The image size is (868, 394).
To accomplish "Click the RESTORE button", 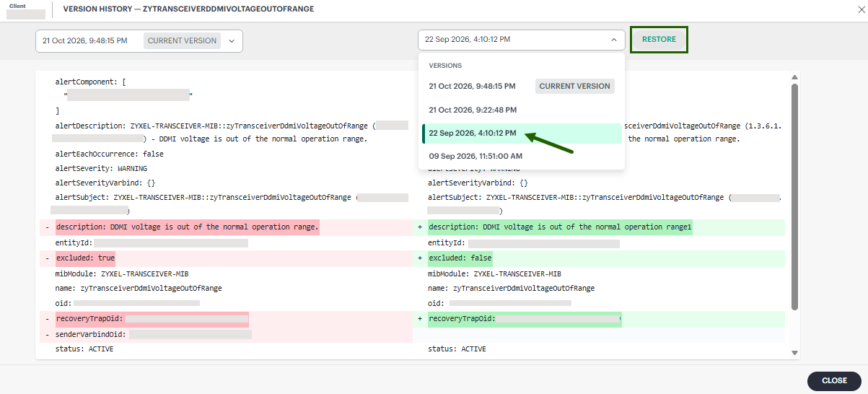I will tap(659, 40).
